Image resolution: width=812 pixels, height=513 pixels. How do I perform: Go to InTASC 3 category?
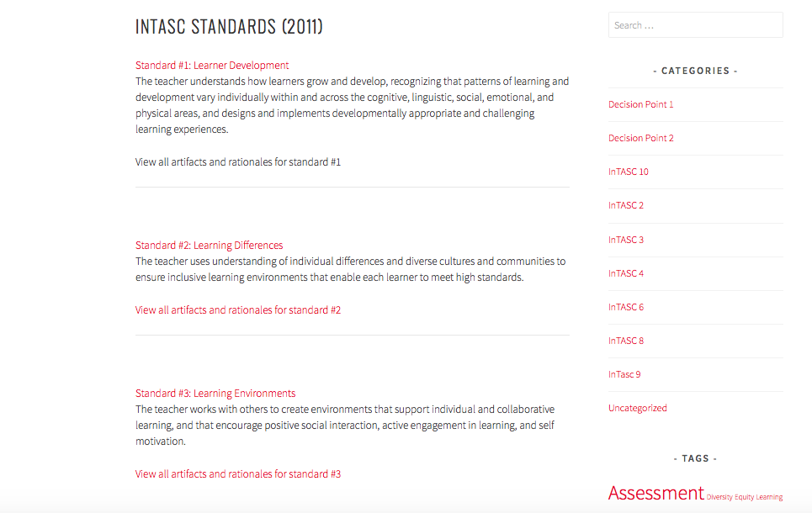click(626, 241)
